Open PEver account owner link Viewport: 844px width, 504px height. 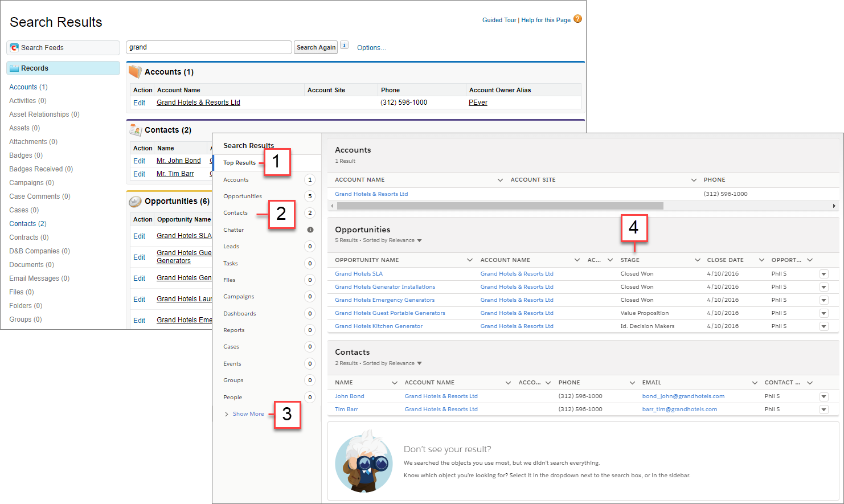pyautogui.click(x=478, y=103)
